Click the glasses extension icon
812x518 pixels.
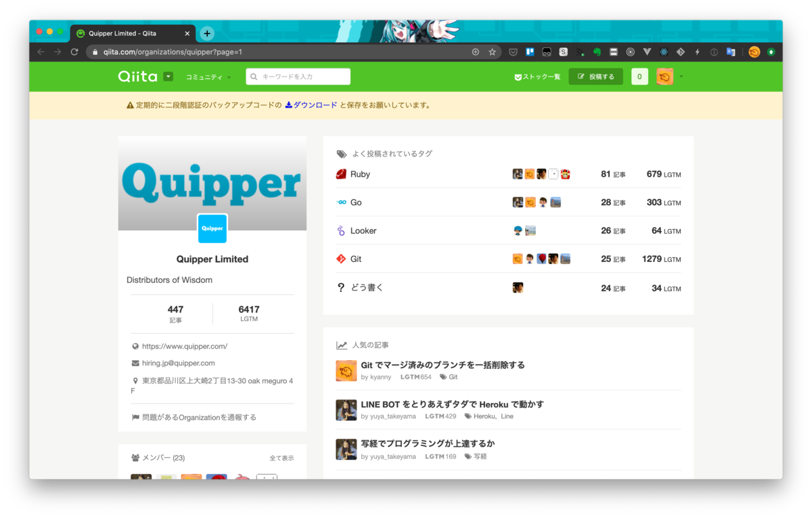pos(547,51)
